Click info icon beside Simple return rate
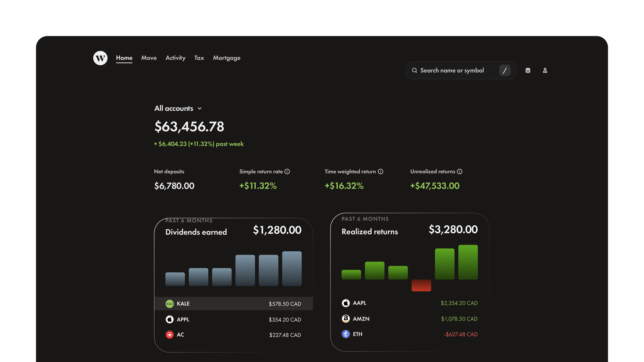The width and height of the screenshot is (644, 362). coord(287,172)
